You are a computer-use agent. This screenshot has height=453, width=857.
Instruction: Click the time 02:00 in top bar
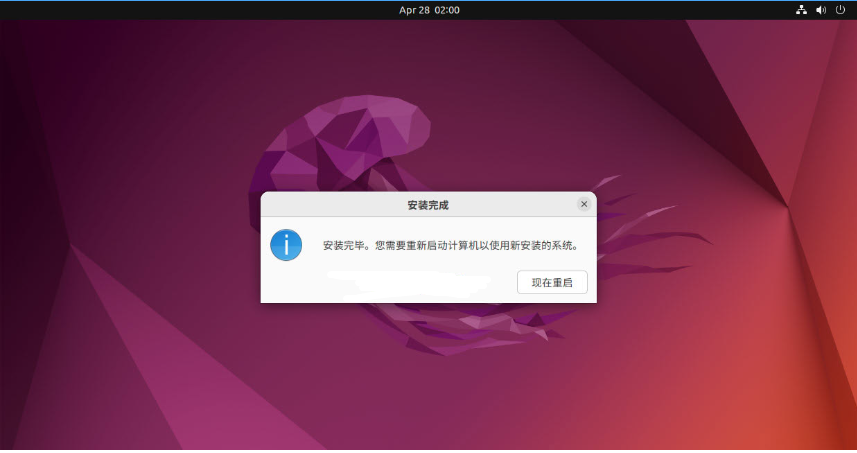click(447, 10)
